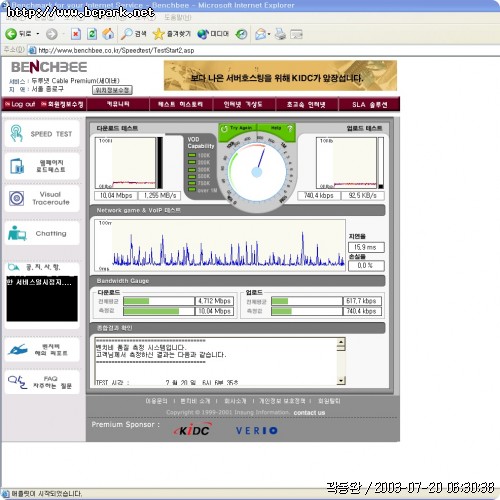Open the 이용문의 footer link
This screenshot has height=500, width=500.
click(156, 401)
